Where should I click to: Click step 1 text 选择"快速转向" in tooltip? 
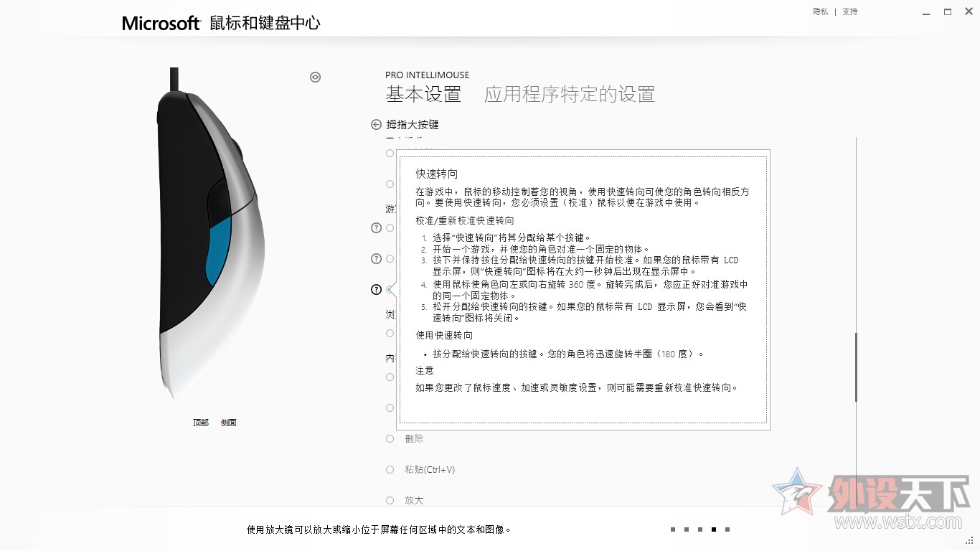511,237
